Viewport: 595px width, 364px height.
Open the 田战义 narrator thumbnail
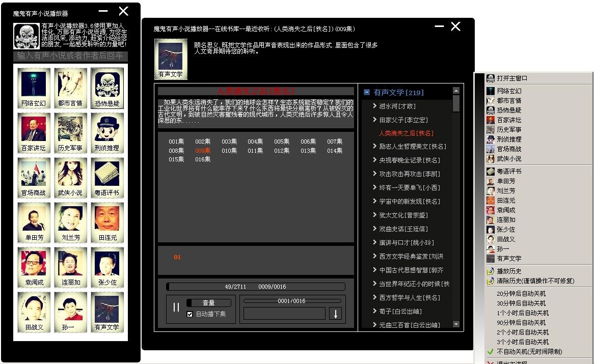[x=34, y=312]
